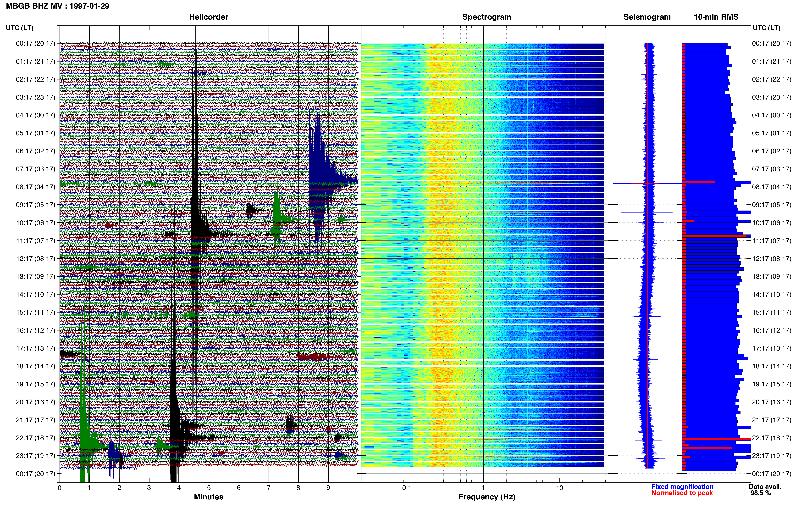Click the 'Fixed magnification' legend text
This screenshot has height=508, width=812.
click(x=682, y=486)
